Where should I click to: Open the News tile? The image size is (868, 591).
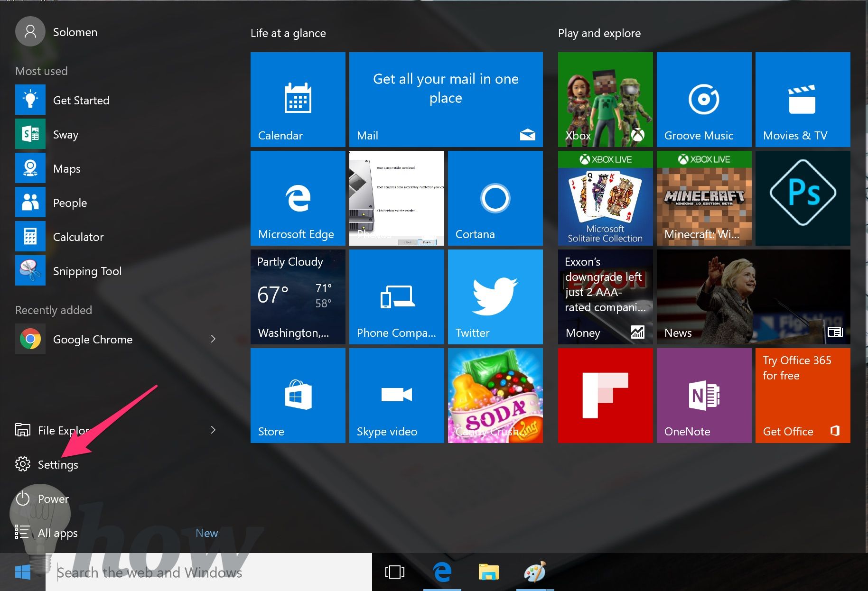pos(753,296)
